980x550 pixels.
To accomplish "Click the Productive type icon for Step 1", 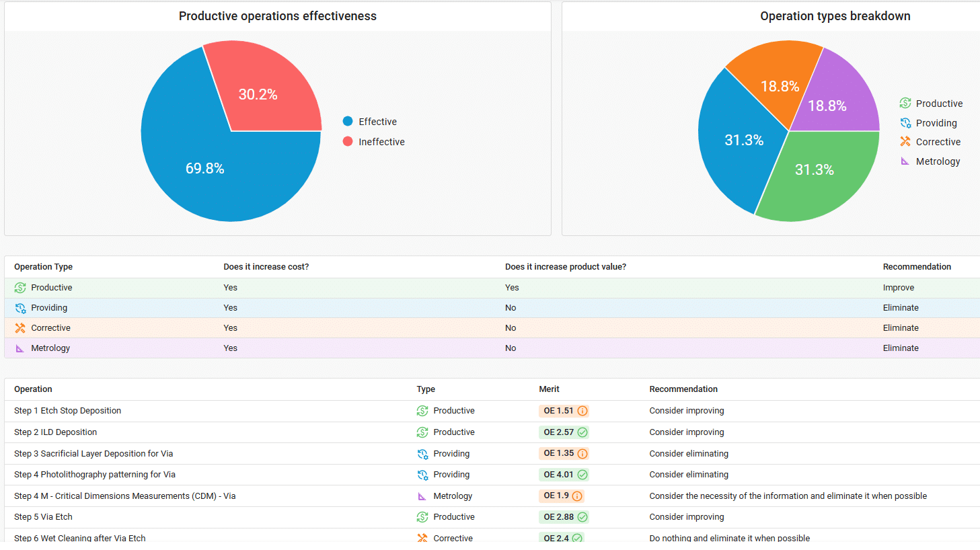I will [x=422, y=411].
